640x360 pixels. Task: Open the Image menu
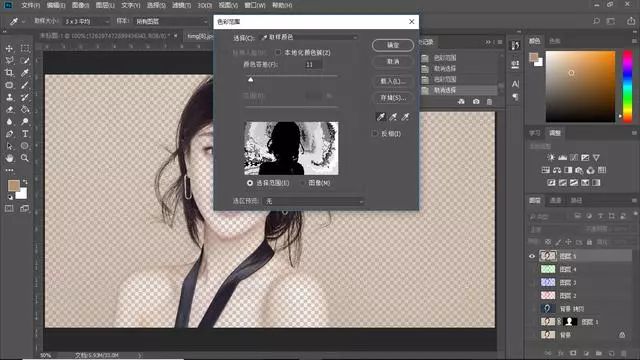(x=80, y=5)
